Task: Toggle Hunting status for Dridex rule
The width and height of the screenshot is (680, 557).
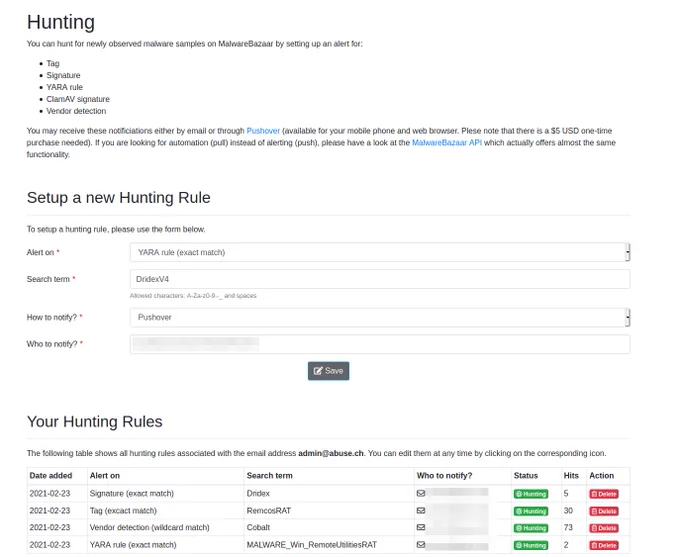Action: pyautogui.click(x=531, y=494)
